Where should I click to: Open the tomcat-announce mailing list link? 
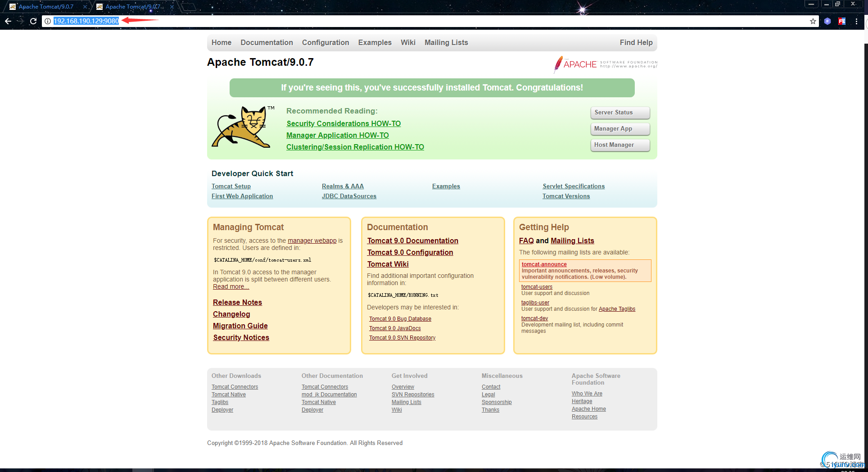(x=544, y=264)
